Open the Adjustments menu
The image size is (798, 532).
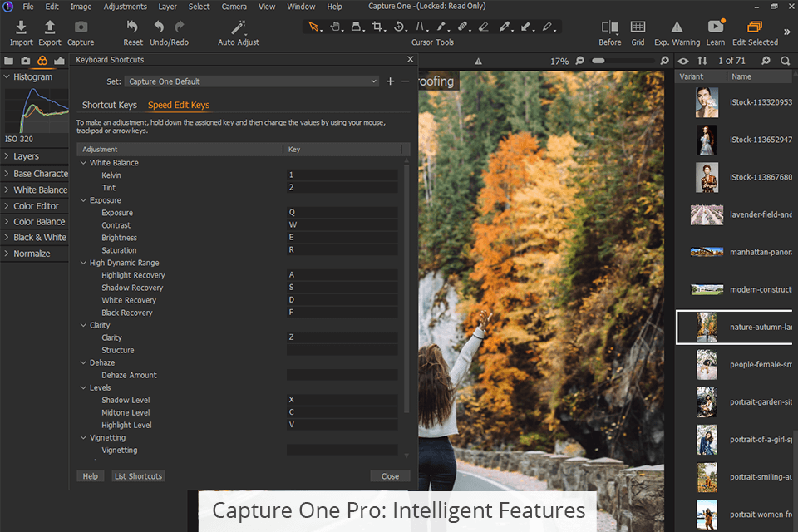pos(125,7)
